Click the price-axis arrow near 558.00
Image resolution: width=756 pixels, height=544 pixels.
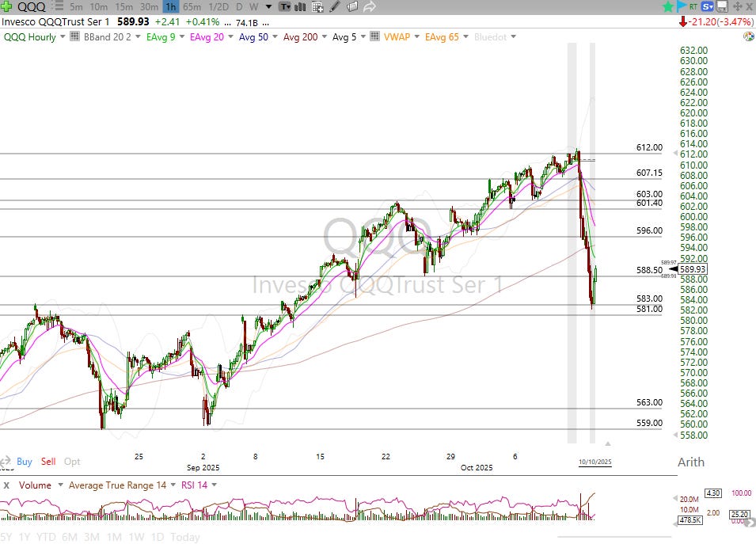675,435
